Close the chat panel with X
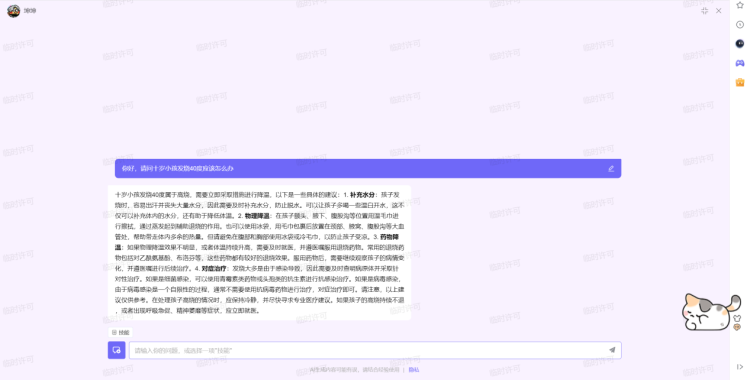750x380 pixels. pos(718,11)
